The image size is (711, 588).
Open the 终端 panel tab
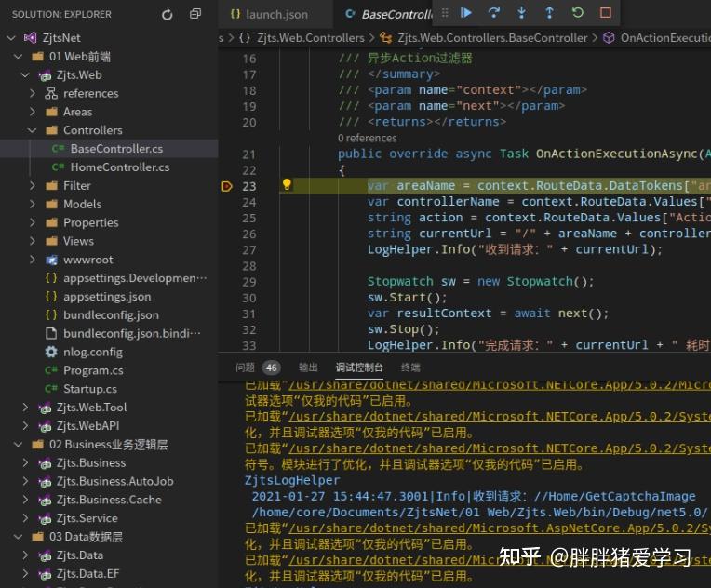pos(410,367)
